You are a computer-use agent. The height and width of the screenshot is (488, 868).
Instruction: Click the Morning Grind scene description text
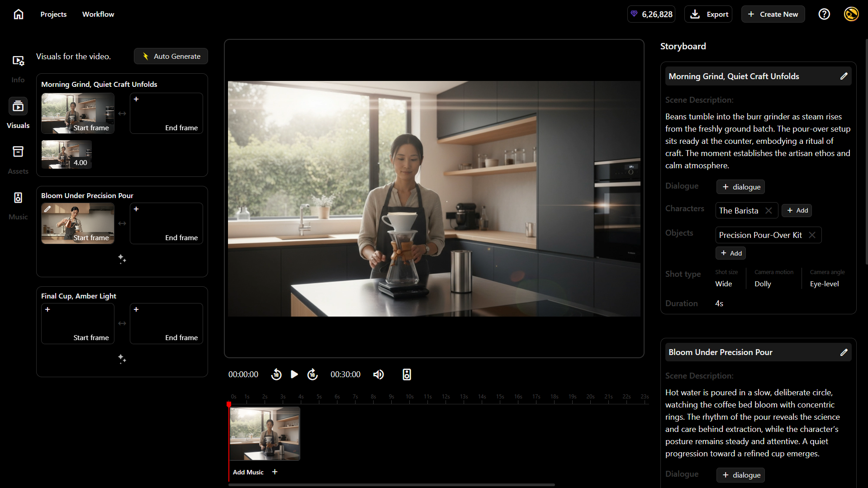click(x=758, y=141)
